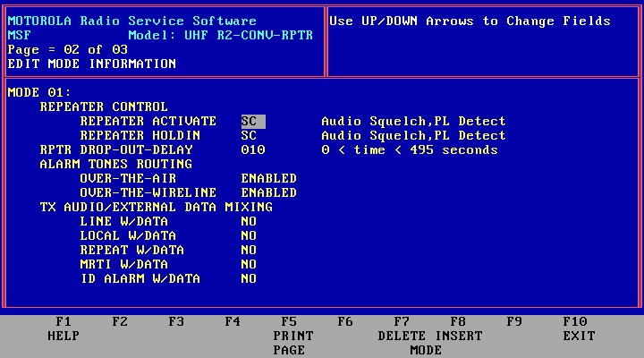Click the 0 < time < 495 seconds hint
This screenshot has width=644, height=358.
410,150
